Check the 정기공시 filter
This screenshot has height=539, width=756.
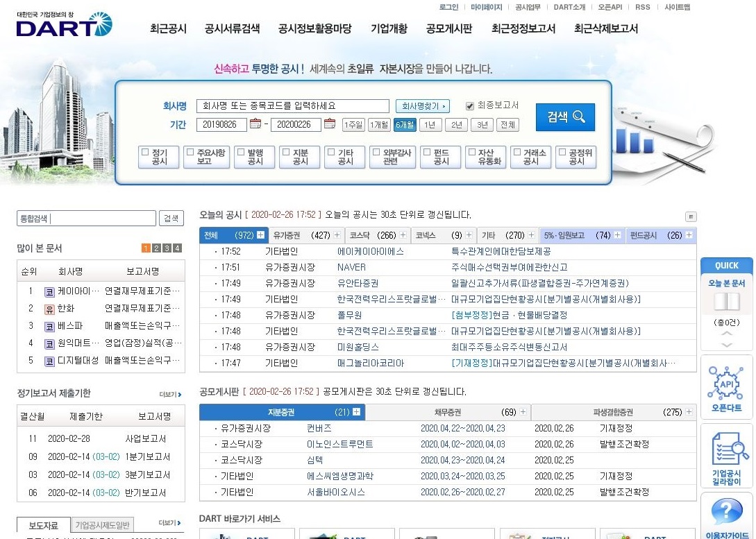pos(145,152)
